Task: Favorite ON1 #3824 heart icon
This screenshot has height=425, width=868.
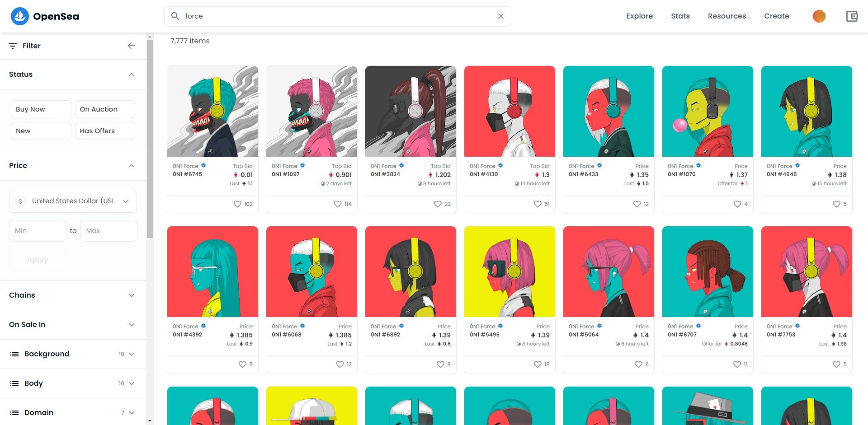Action: click(438, 204)
